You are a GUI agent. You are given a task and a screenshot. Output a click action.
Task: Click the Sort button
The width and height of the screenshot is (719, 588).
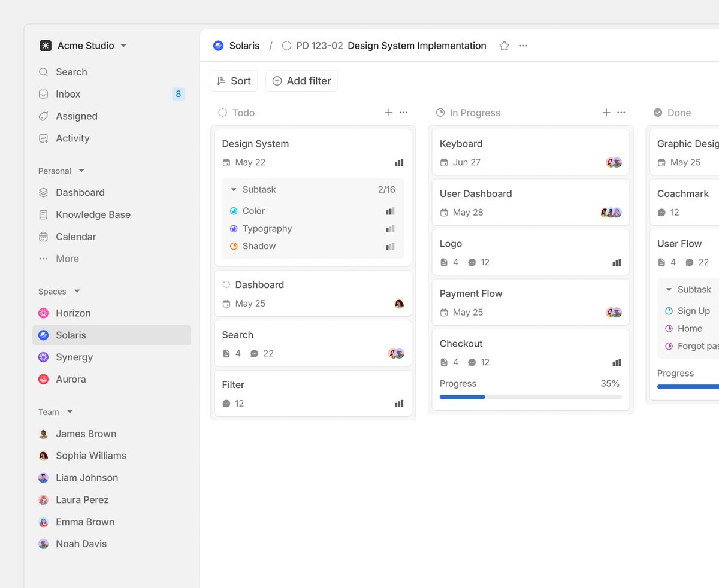[x=234, y=81]
